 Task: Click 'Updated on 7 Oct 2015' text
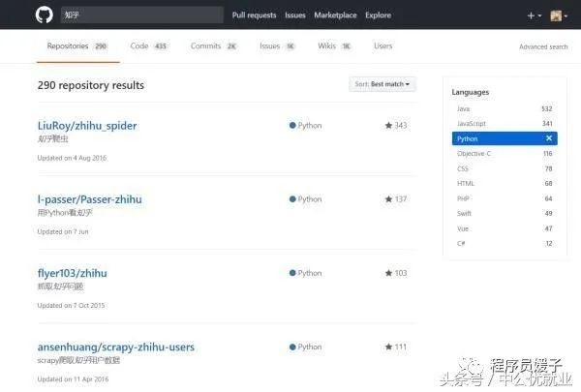[x=71, y=305]
